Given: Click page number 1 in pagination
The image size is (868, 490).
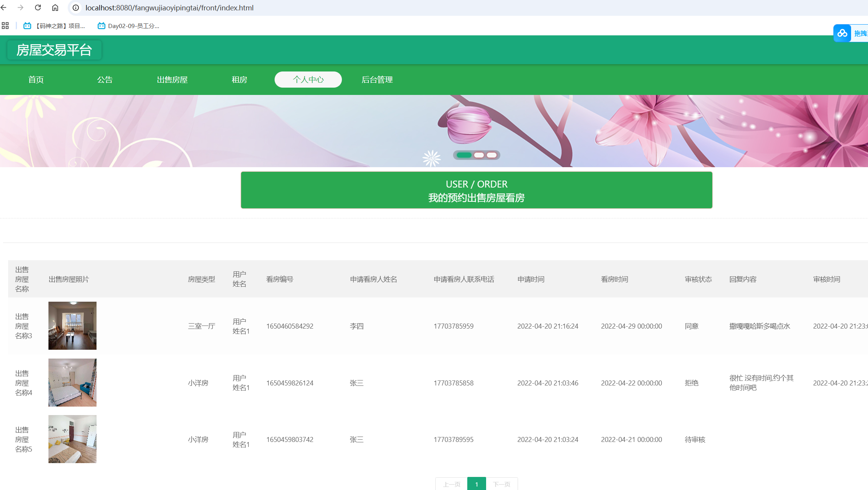Looking at the screenshot, I should click(x=476, y=484).
